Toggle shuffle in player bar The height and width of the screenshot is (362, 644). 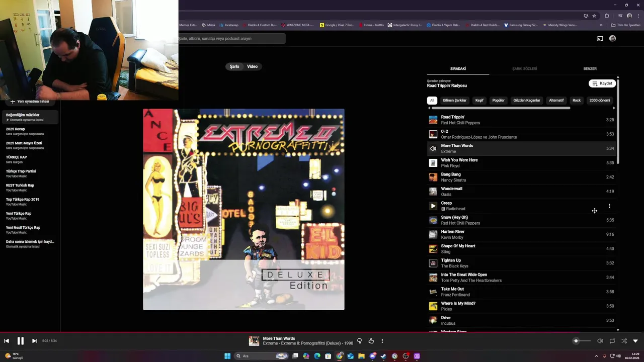tap(624, 341)
